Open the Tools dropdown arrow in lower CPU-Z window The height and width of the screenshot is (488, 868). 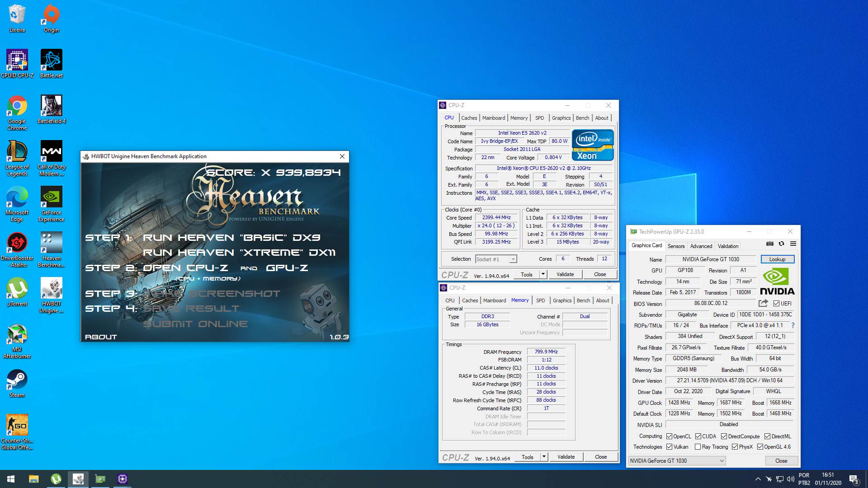coord(544,457)
